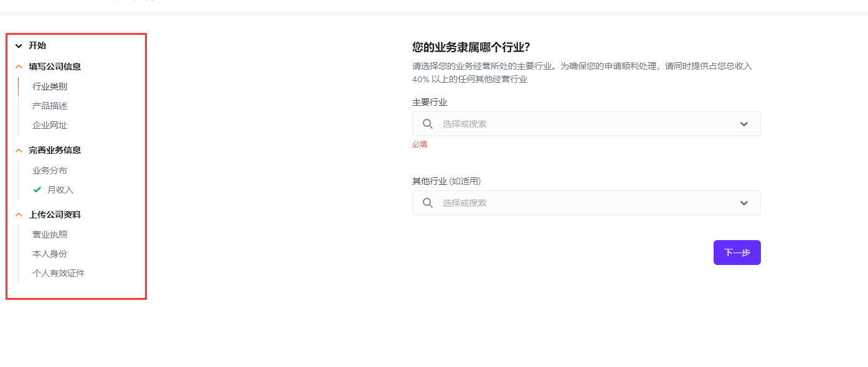The width and height of the screenshot is (868, 367).
Task: Collapse the 上传公司资料 section
Action: (19, 215)
